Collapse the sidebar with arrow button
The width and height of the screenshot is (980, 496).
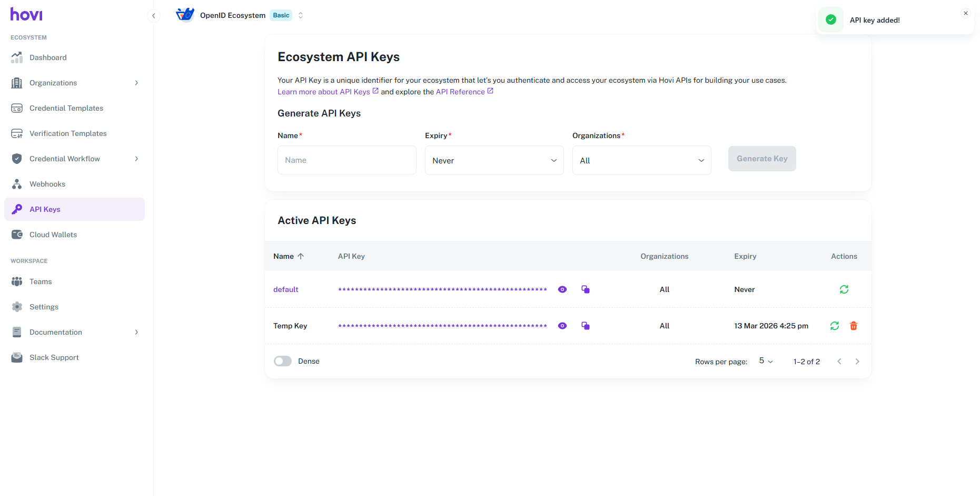[153, 16]
